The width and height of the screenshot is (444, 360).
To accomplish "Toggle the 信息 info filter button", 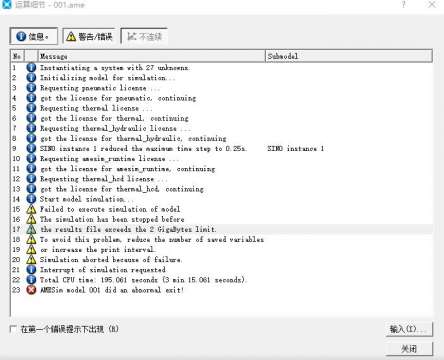I will click(x=34, y=36).
